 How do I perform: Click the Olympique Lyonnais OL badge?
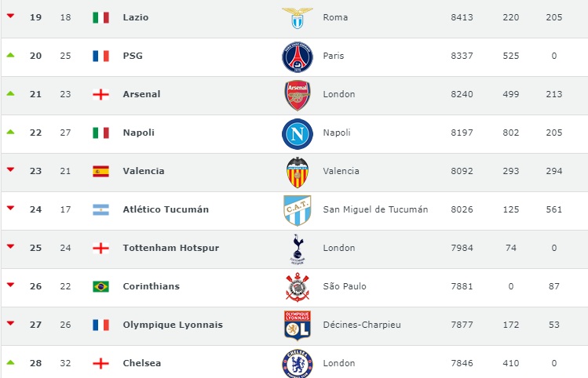pyautogui.click(x=298, y=325)
